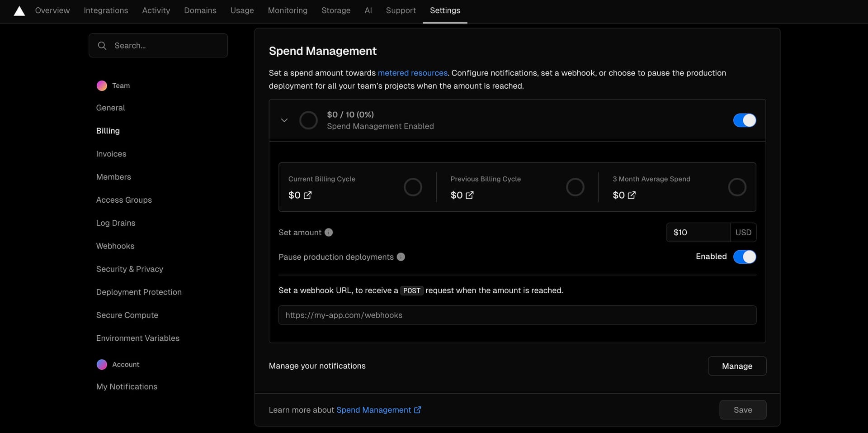Click external link icon beside 3 Month Average Spend
This screenshot has width=868, height=433.
click(x=632, y=195)
